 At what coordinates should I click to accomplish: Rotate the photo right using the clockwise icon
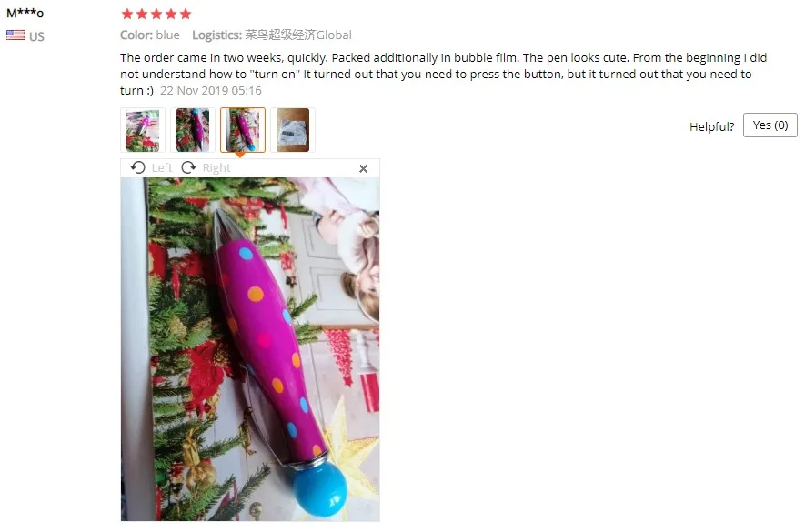pos(189,167)
